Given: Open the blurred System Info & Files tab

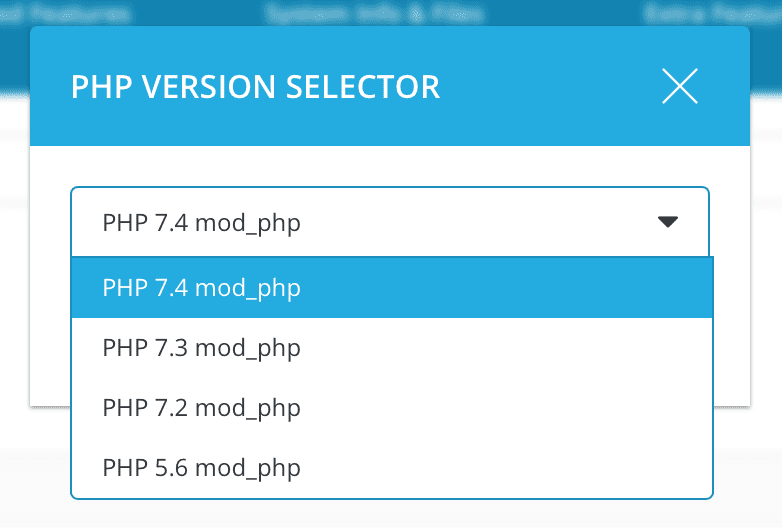Looking at the screenshot, I should 374,14.
